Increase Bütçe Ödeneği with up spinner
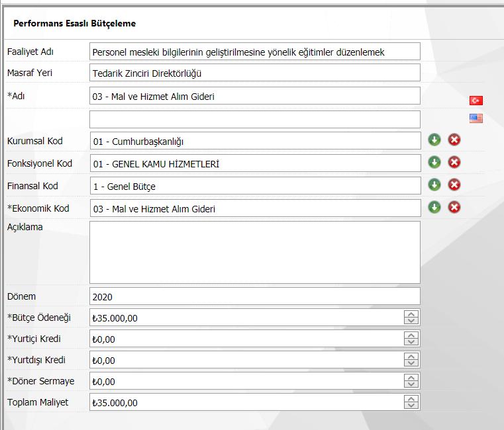The width and height of the screenshot is (504, 430). (x=411, y=314)
